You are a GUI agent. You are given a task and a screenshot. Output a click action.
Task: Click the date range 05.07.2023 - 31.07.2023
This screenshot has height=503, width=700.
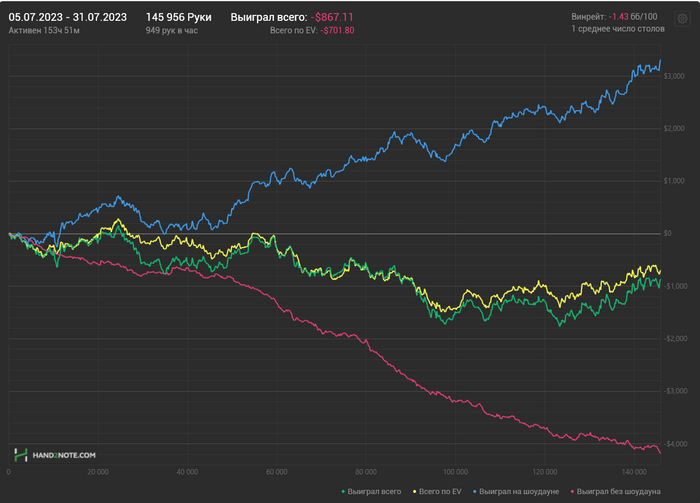click(x=67, y=17)
